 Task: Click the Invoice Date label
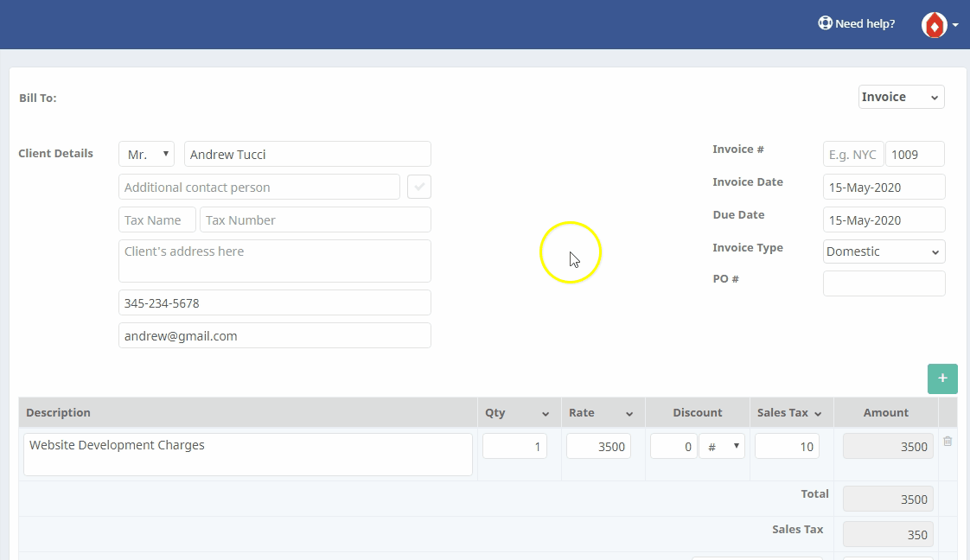coord(747,181)
